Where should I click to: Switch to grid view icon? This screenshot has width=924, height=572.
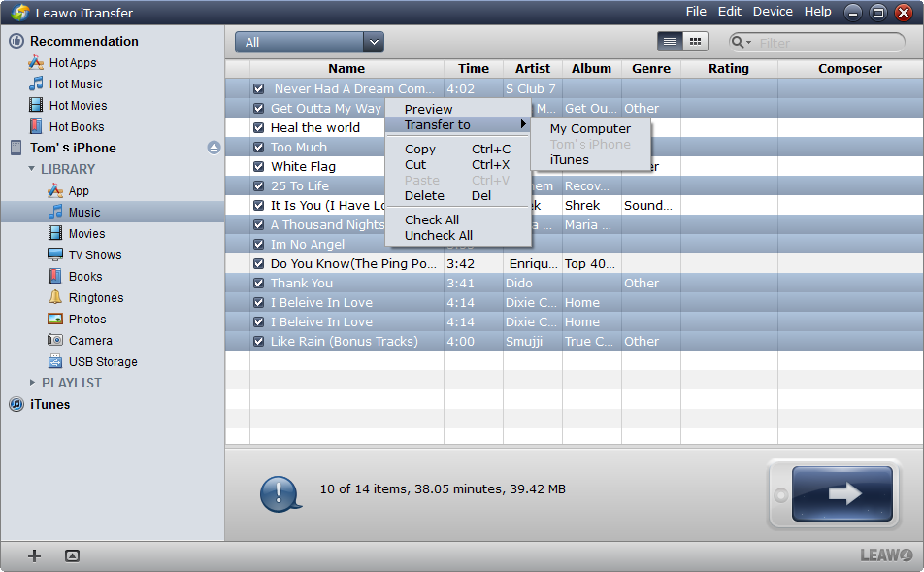[695, 42]
